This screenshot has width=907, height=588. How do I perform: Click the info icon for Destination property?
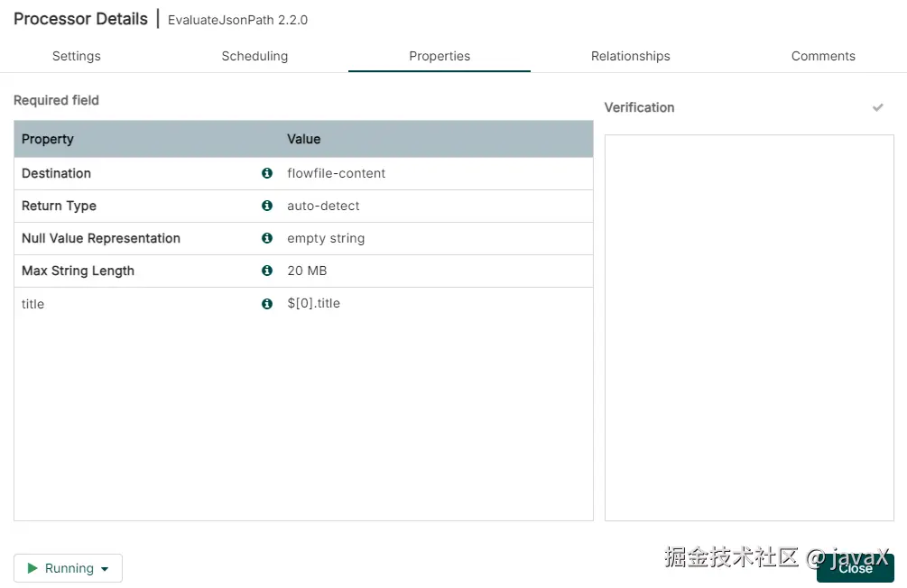267,173
